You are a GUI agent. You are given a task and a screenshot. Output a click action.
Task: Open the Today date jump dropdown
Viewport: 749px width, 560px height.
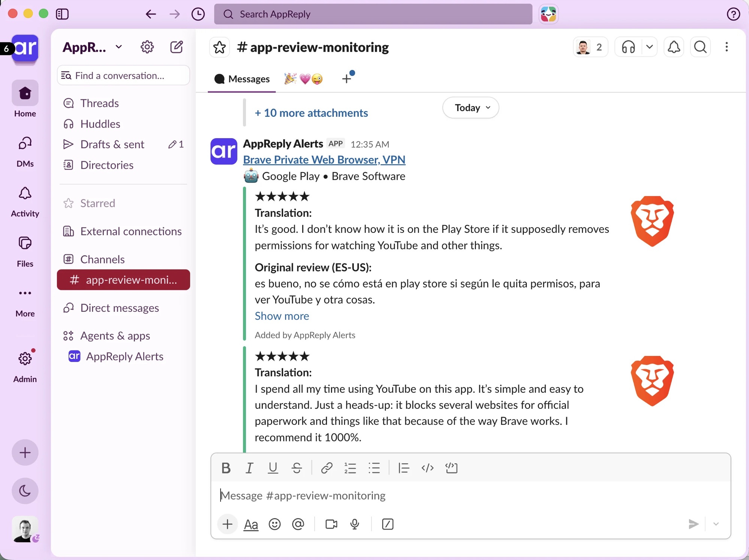(x=471, y=108)
